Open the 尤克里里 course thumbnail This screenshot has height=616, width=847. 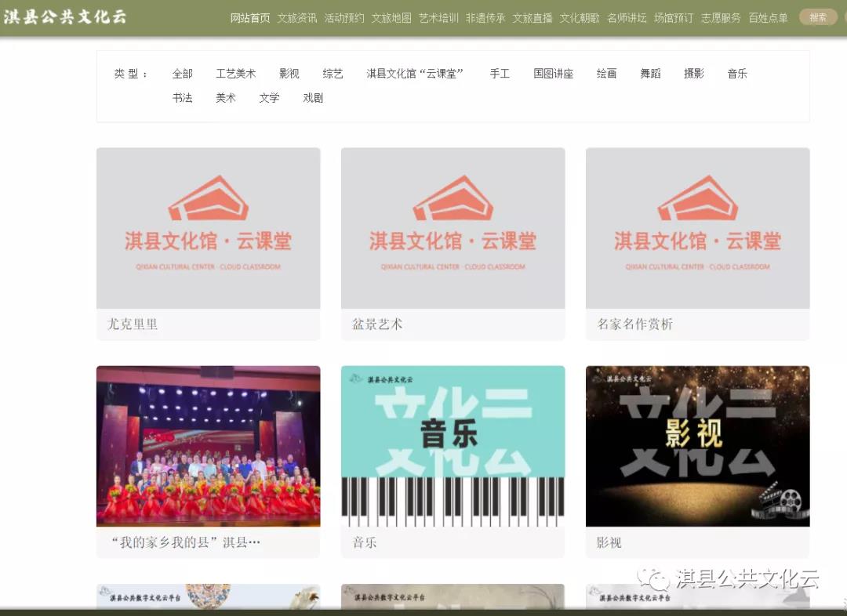[x=208, y=228]
